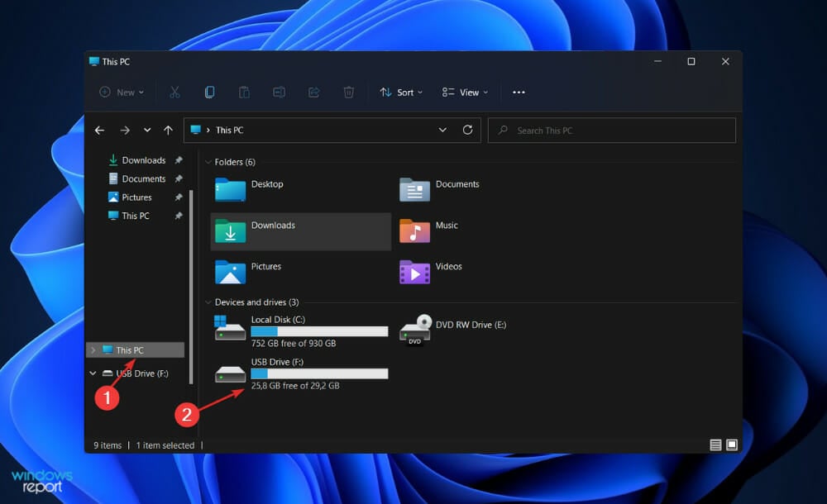Go up one folder level arrow
The image size is (827, 504).
click(x=168, y=131)
